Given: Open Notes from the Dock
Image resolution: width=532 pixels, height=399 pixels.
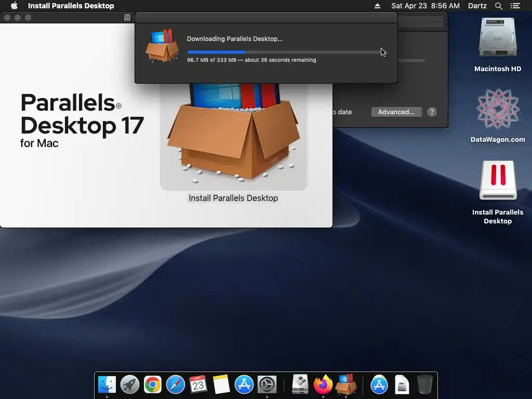Looking at the screenshot, I should (x=221, y=384).
